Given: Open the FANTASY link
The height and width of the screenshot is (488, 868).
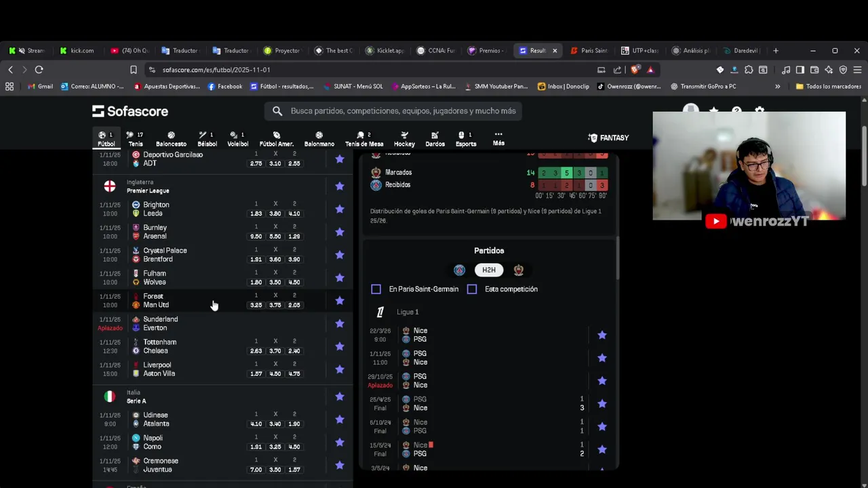Looking at the screenshot, I should coord(608,138).
